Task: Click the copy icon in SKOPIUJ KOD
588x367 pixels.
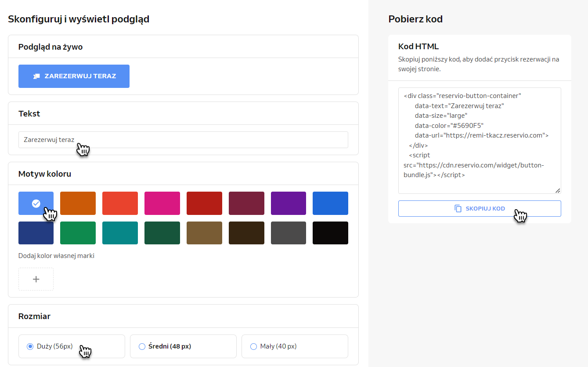Action: coord(458,208)
